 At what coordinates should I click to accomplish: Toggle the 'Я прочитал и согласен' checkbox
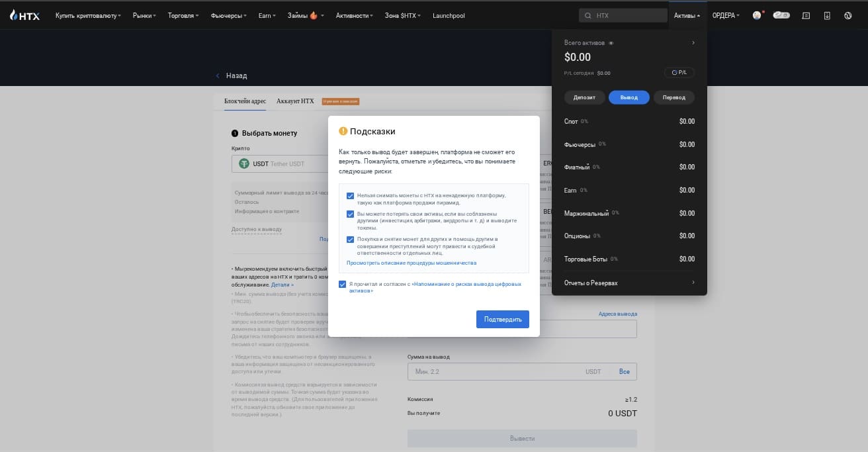pos(342,284)
